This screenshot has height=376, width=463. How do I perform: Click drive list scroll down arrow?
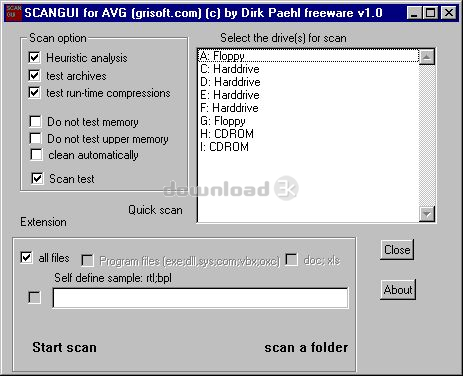pos(427,214)
